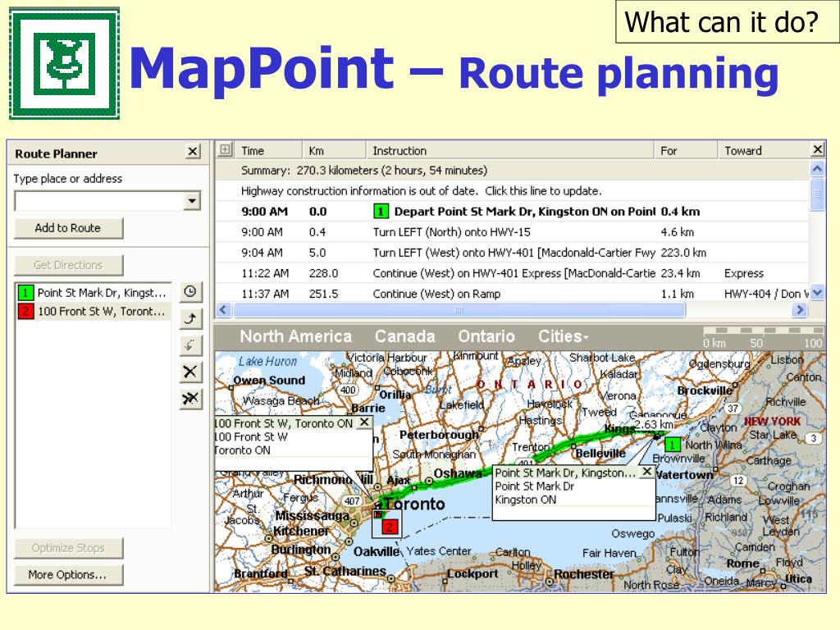Click the Km column header
The image size is (840, 630).
(x=335, y=151)
